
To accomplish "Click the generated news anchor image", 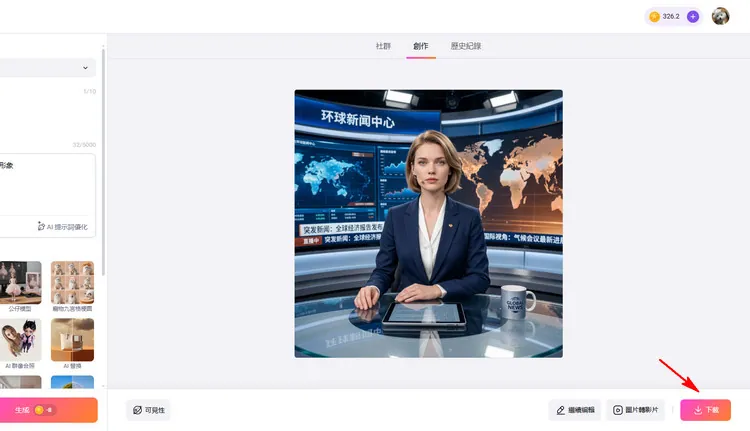I will click(x=428, y=223).
